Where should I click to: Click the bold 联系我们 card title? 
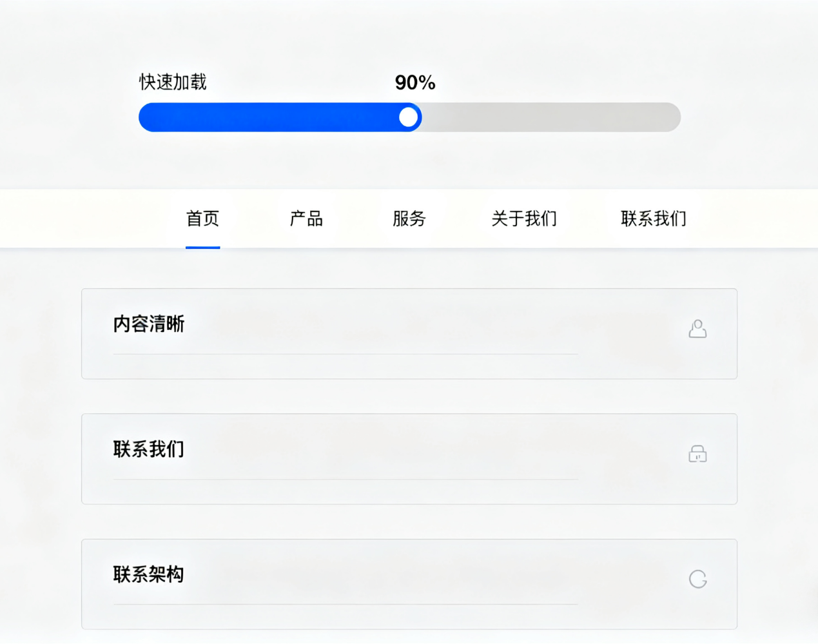tap(149, 449)
